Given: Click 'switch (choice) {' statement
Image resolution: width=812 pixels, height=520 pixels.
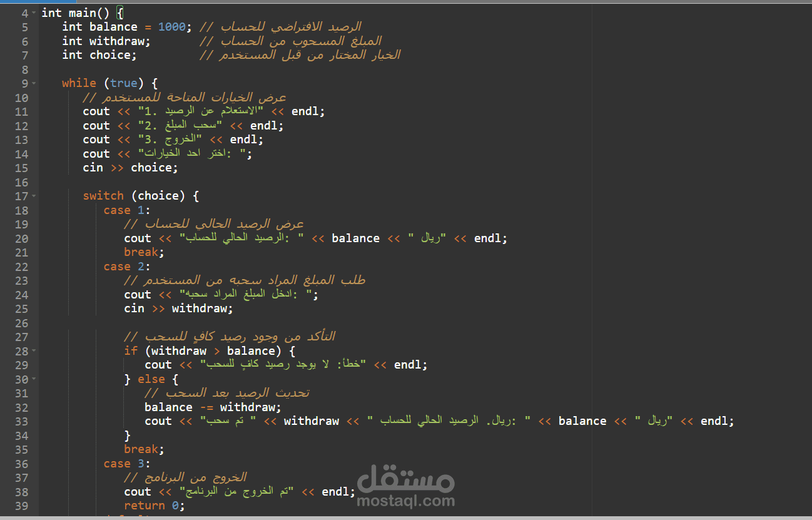Looking at the screenshot, I should [141, 196].
